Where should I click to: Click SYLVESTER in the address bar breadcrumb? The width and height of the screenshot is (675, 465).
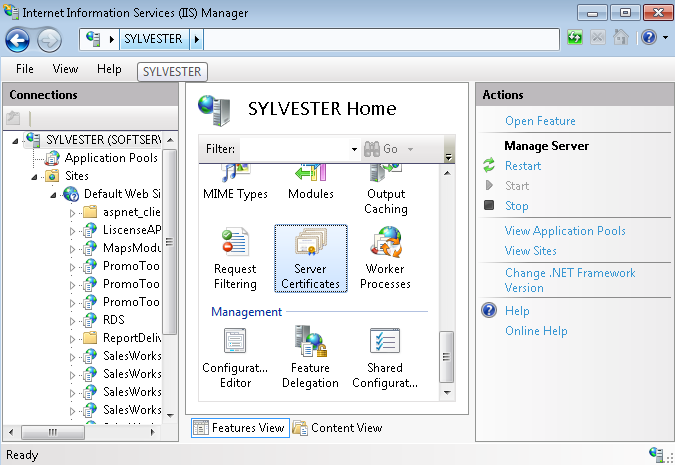point(153,39)
